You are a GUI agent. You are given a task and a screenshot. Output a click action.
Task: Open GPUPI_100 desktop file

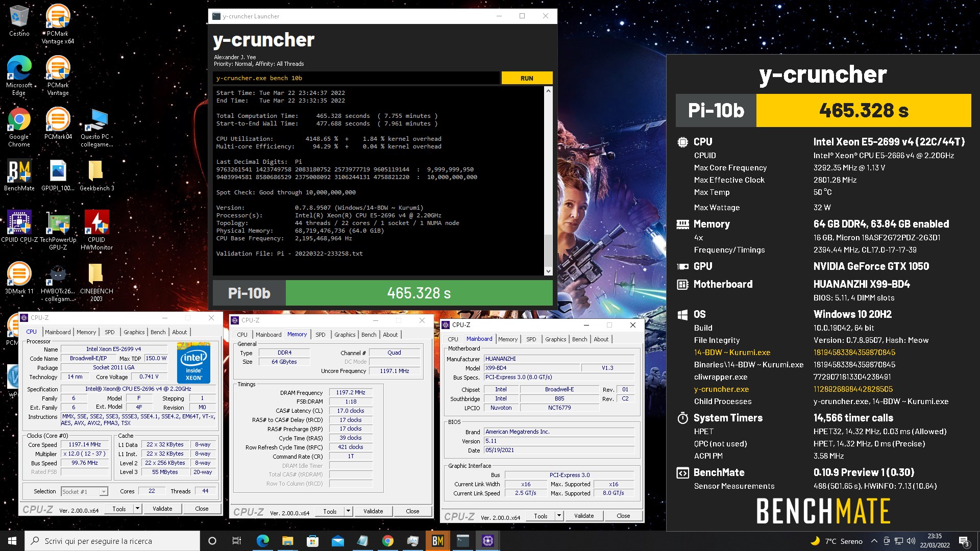pyautogui.click(x=58, y=176)
